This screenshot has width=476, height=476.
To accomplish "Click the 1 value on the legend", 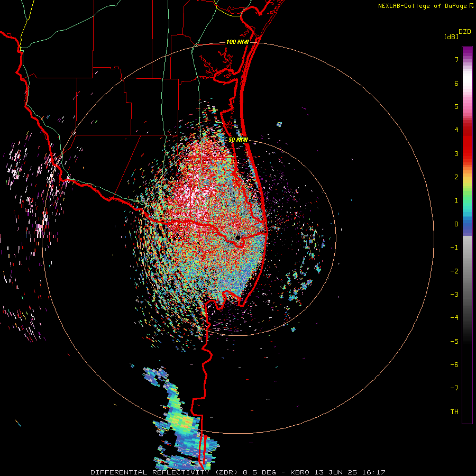I will [456, 200].
